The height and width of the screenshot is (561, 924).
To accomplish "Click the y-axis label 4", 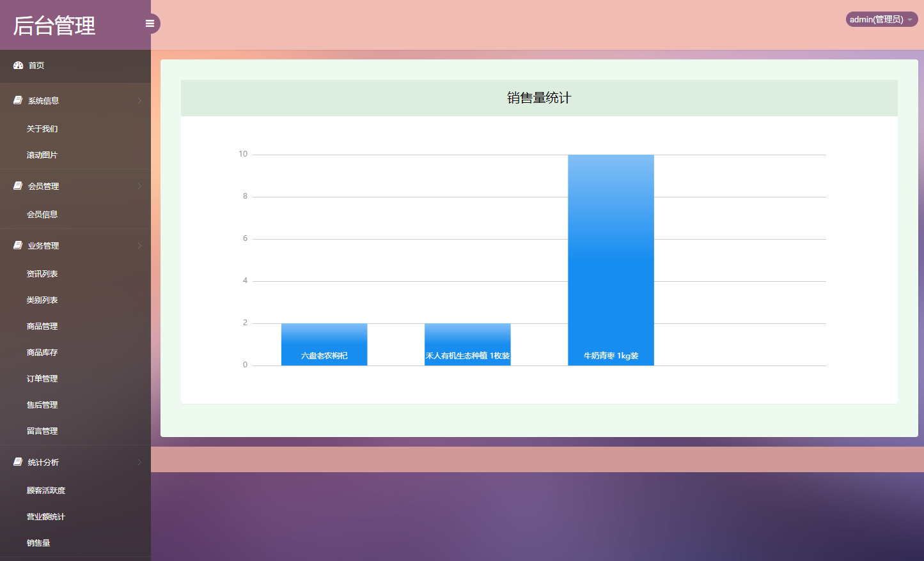I will pos(245,280).
